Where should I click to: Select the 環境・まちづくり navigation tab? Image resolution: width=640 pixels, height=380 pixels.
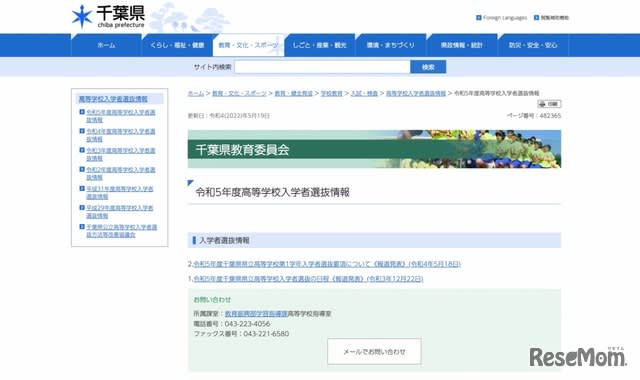pos(391,45)
